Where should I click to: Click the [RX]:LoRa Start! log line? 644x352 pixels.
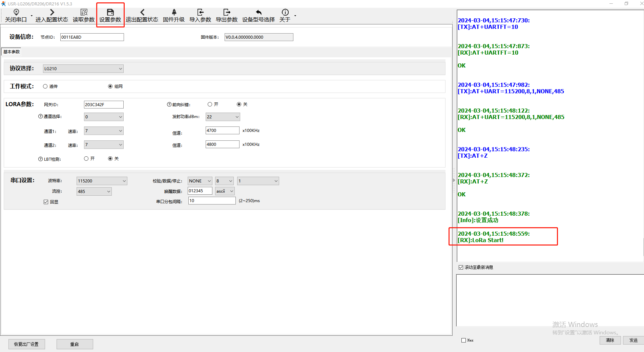point(481,240)
